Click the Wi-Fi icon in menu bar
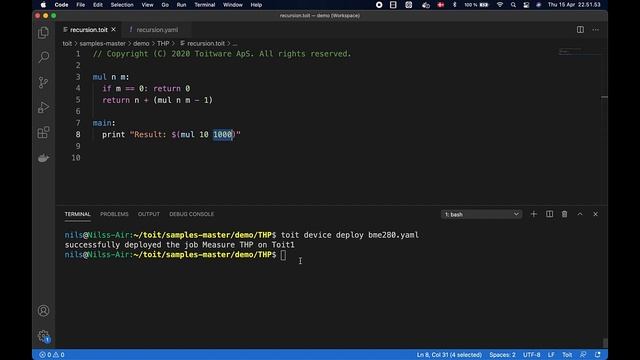The image size is (640, 360). click(x=500, y=5)
